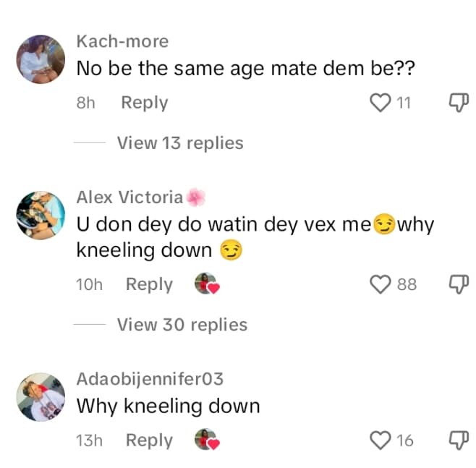Expand View 30 replies
The height and width of the screenshot is (468, 476).
[182, 325]
